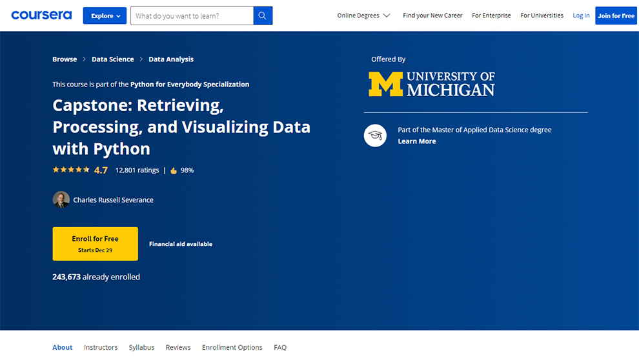Click the University of Michigan logo
Image resolution: width=639 pixels, height=364 pixels.
click(432, 84)
